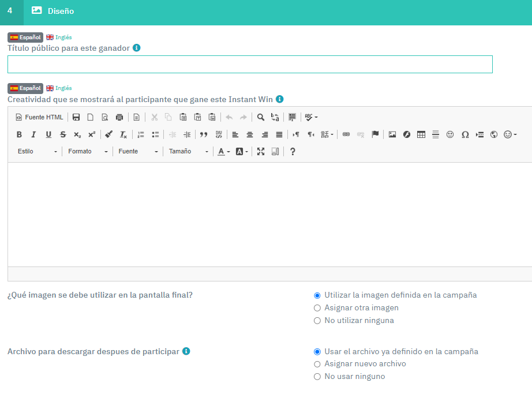Insert a table
The height and width of the screenshot is (398, 532).
421,135
